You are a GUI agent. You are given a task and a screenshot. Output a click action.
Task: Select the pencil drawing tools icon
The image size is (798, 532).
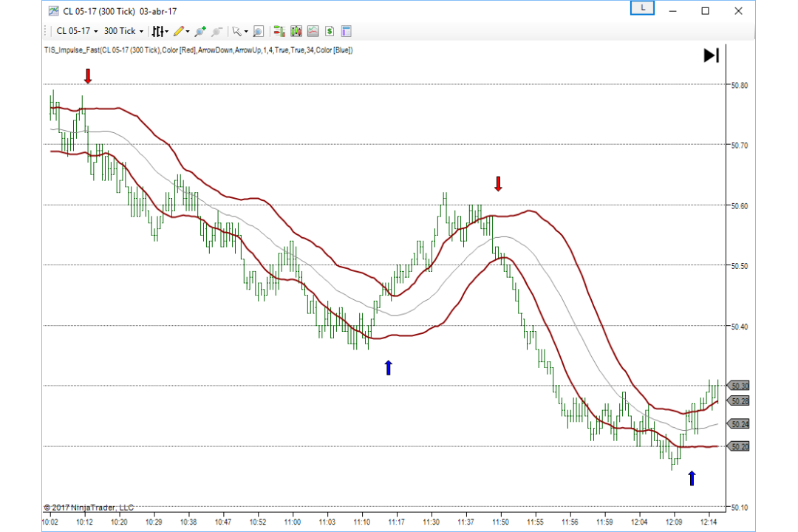click(181, 31)
